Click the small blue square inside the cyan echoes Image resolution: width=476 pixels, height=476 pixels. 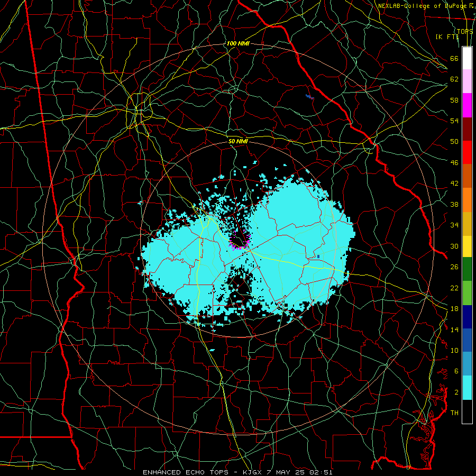pos(318,257)
